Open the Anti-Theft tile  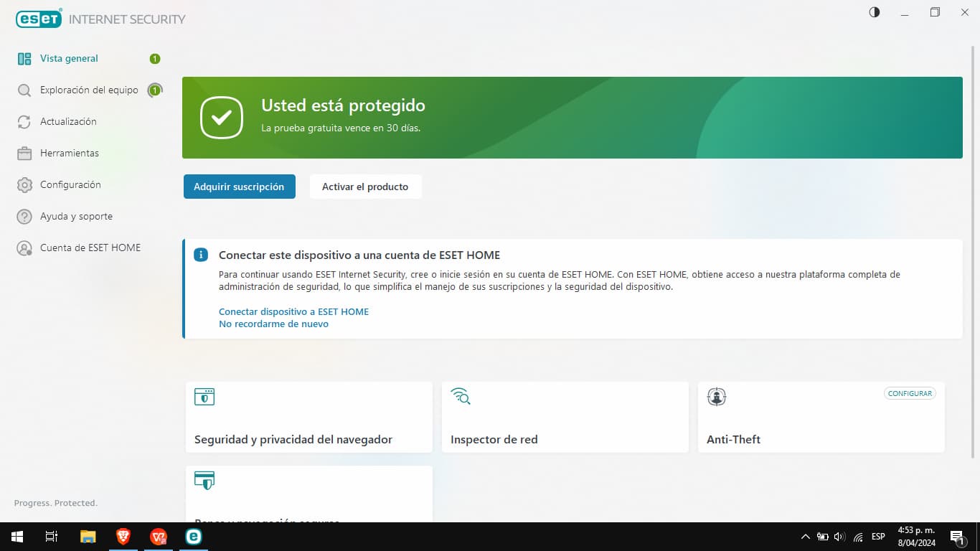(821, 417)
